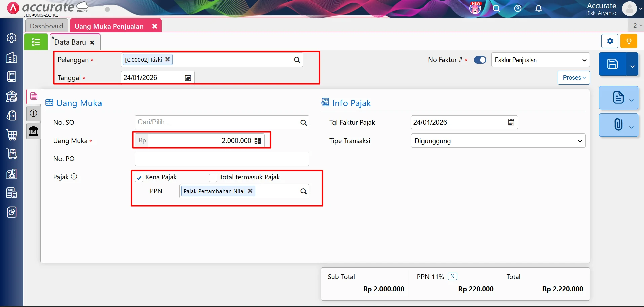Remove the Riski customer tag
The width and height of the screenshot is (644, 307).
(x=167, y=59)
